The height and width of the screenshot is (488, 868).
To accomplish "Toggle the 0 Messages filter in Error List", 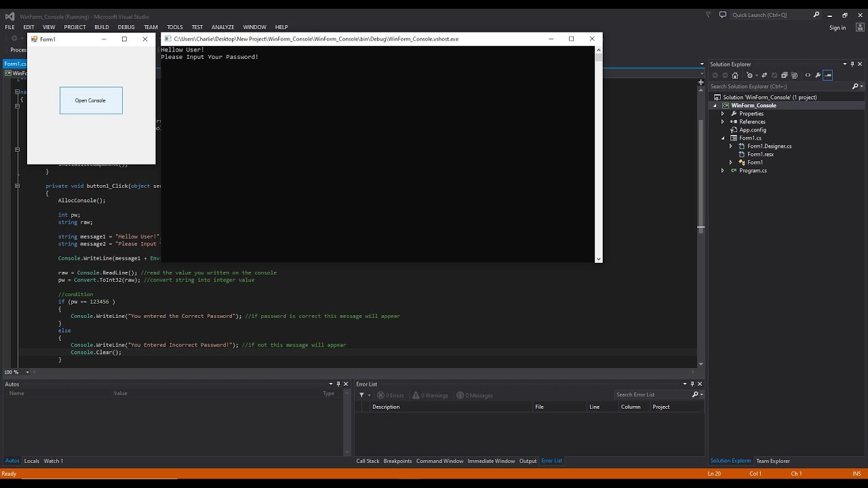I will (475, 395).
